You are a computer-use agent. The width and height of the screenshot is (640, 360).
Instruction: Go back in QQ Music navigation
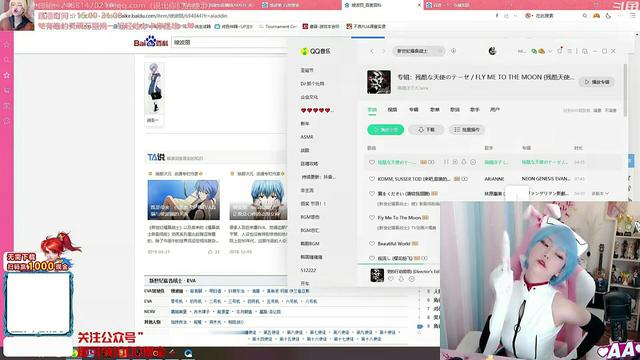pos(372,51)
